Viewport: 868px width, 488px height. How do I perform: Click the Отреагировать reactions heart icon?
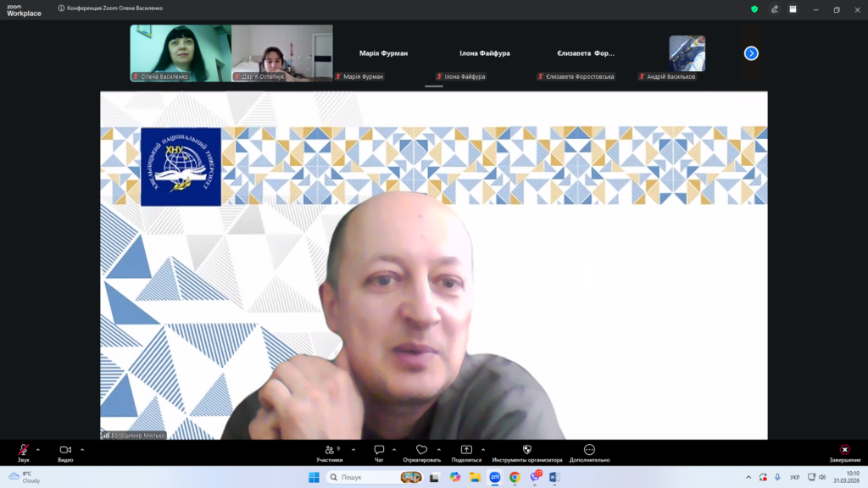click(x=421, y=450)
